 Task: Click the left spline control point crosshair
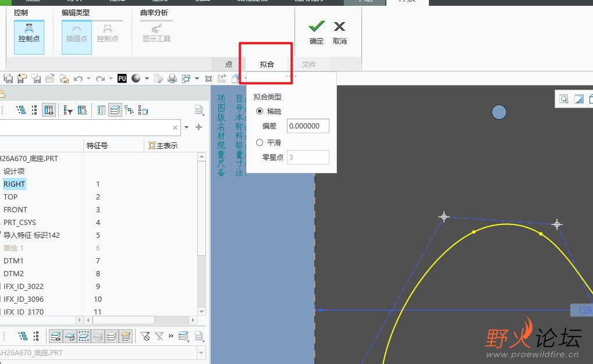pyautogui.click(x=444, y=217)
